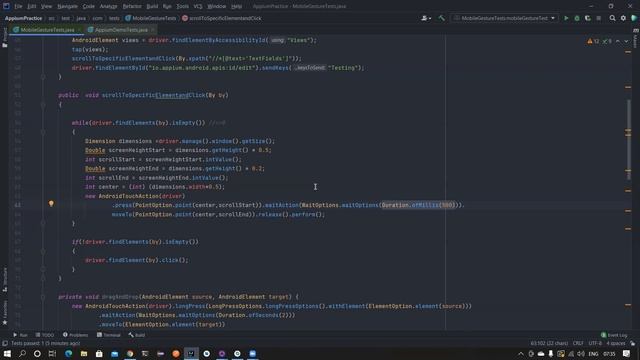Image resolution: width=640 pixels, height=360 pixels.
Task: Open the Build tool window
Action: pos(137,335)
